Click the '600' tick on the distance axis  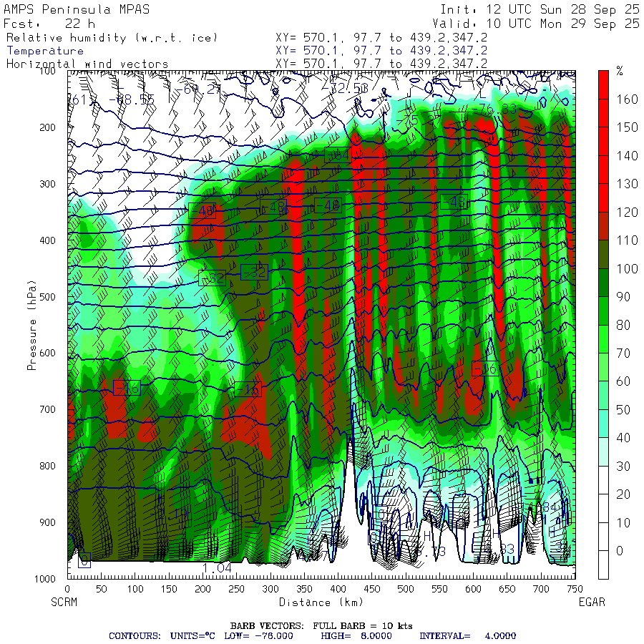473,590
